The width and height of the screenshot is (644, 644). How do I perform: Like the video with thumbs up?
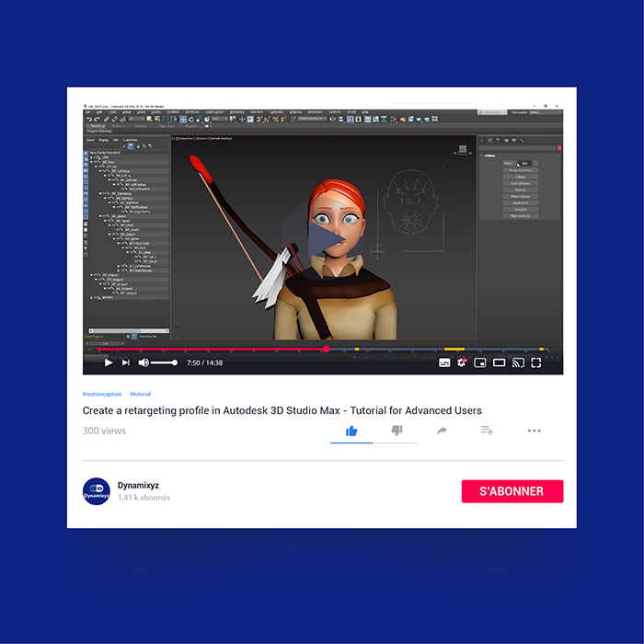click(351, 431)
